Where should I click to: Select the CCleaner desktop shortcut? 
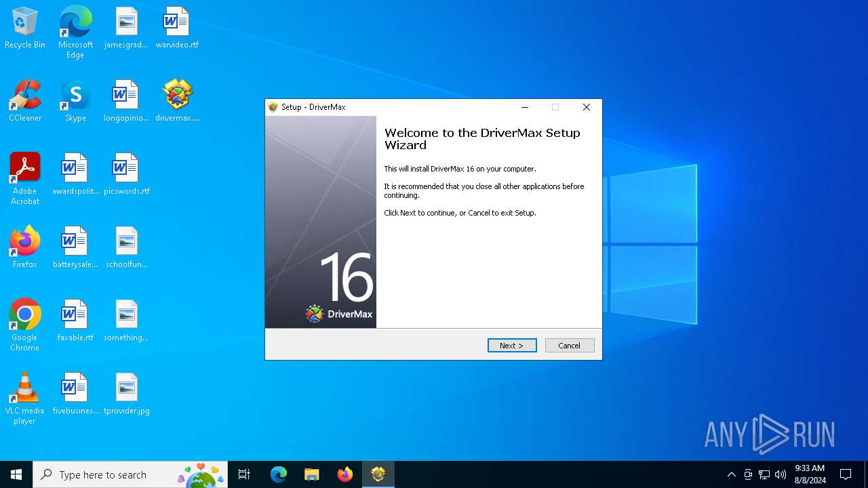click(25, 102)
